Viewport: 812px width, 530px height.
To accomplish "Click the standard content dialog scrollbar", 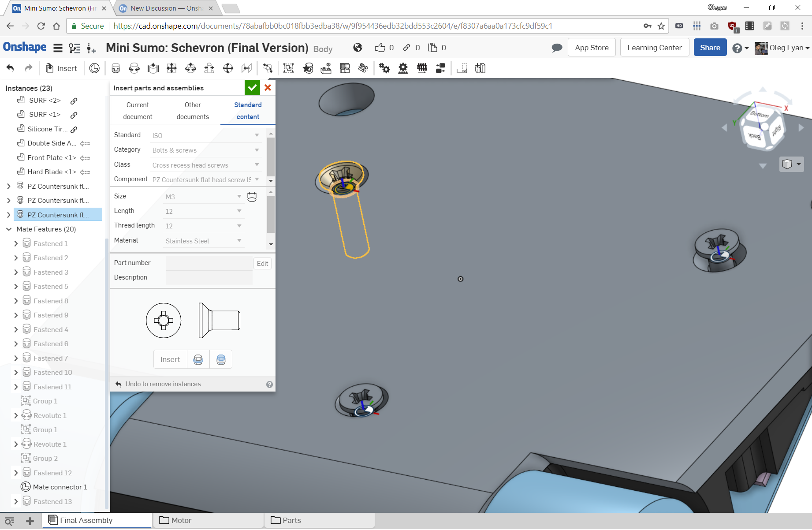I will (x=271, y=157).
